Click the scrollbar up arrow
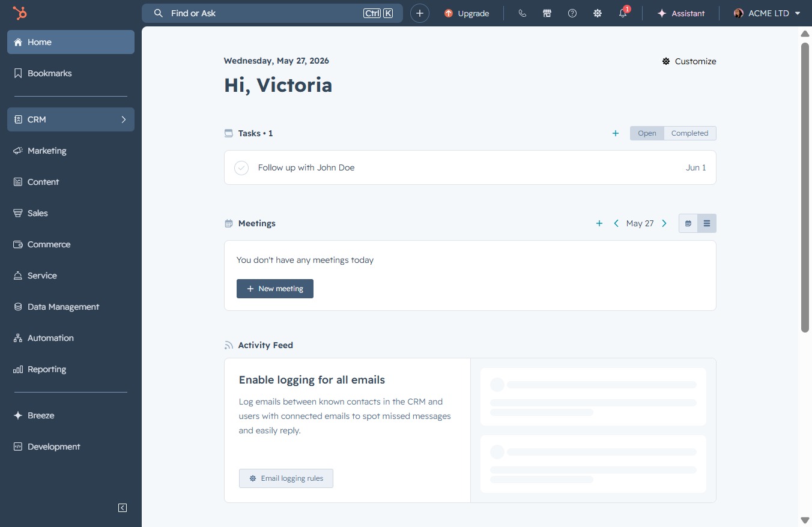Viewport: 812px width, 527px height. pos(805,34)
